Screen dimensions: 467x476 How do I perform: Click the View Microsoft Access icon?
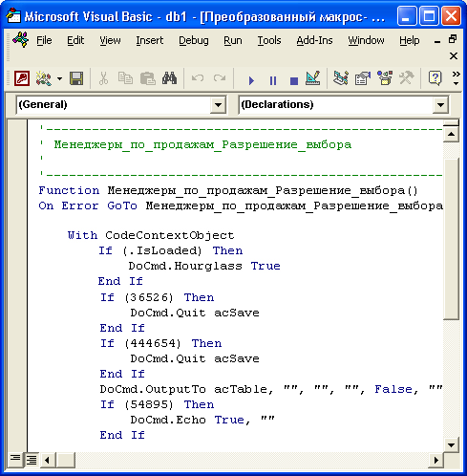[x=22, y=78]
